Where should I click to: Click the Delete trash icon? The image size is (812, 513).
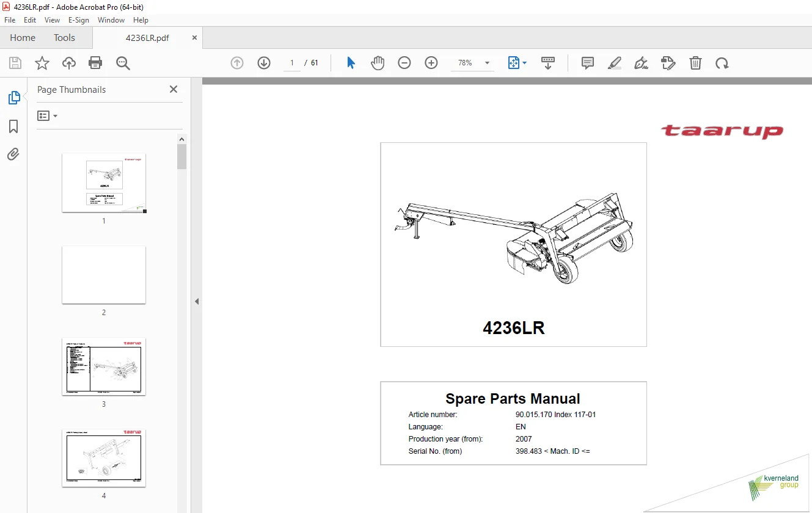point(695,63)
